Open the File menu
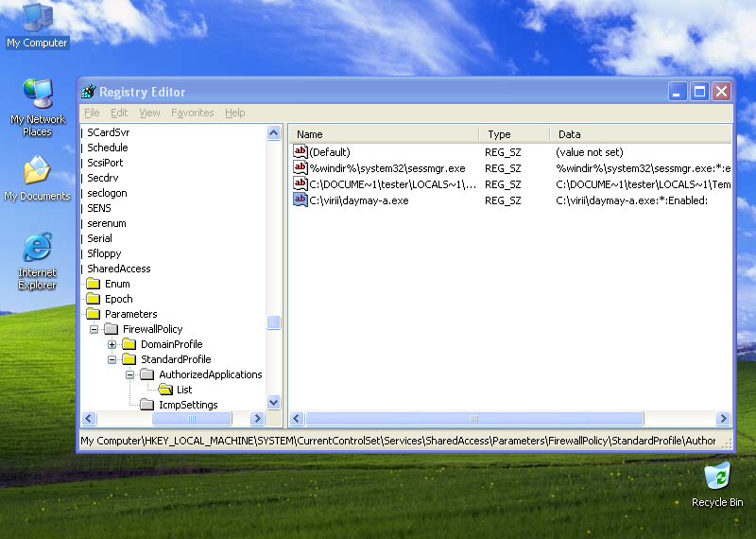Image resolution: width=756 pixels, height=539 pixels. click(92, 113)
